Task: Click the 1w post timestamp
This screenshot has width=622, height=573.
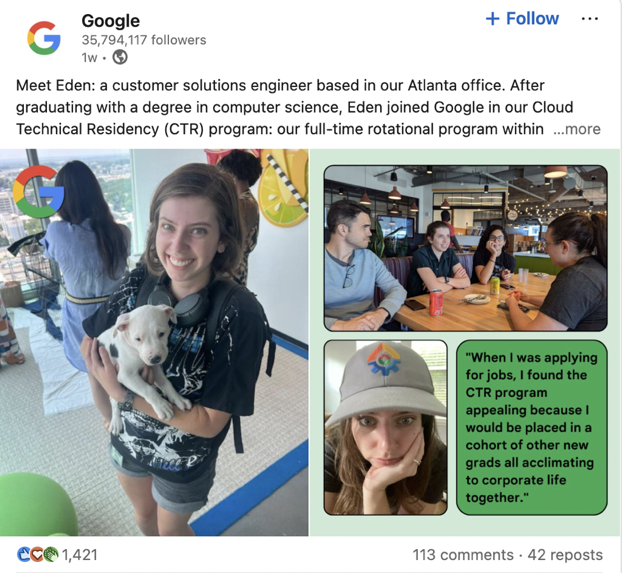Action: pos(89,58)
